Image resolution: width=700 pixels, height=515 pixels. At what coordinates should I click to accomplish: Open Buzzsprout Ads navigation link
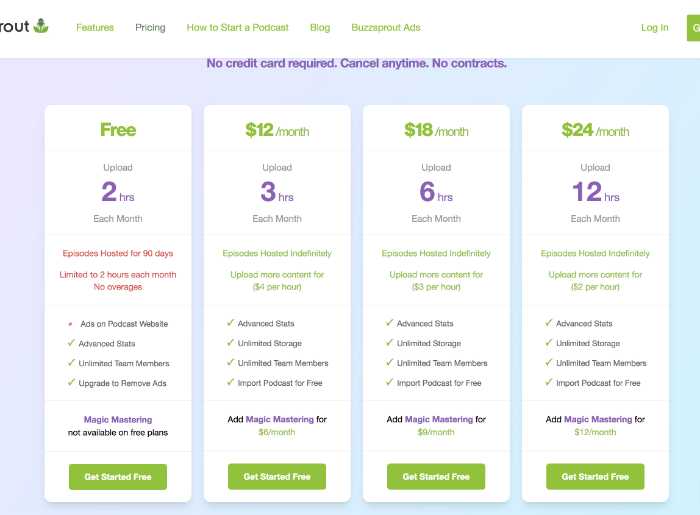386,28
